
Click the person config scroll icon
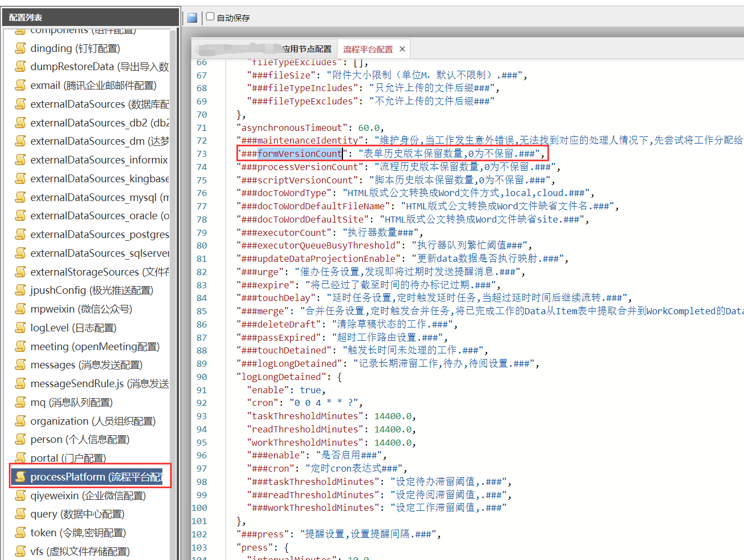click(20, 440)
